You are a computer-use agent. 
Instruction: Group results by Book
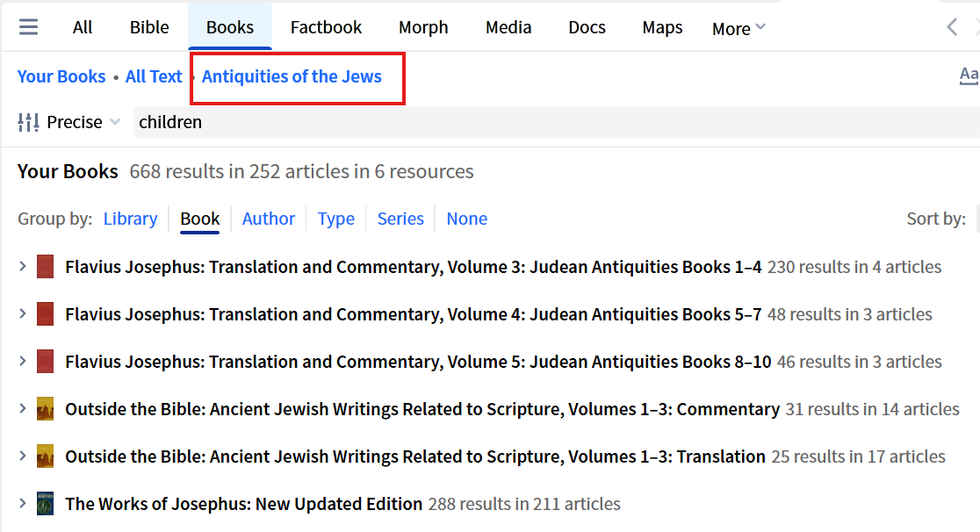[x=200, y=219]
